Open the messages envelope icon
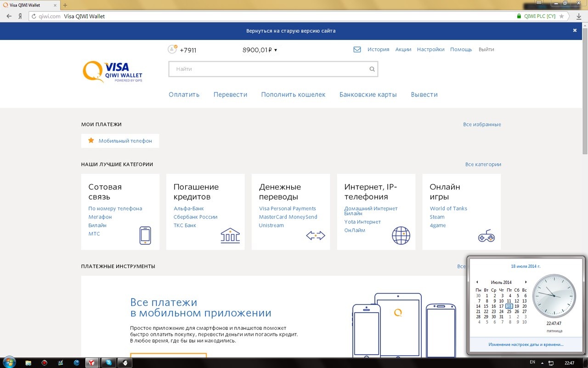 pos(357,49)
